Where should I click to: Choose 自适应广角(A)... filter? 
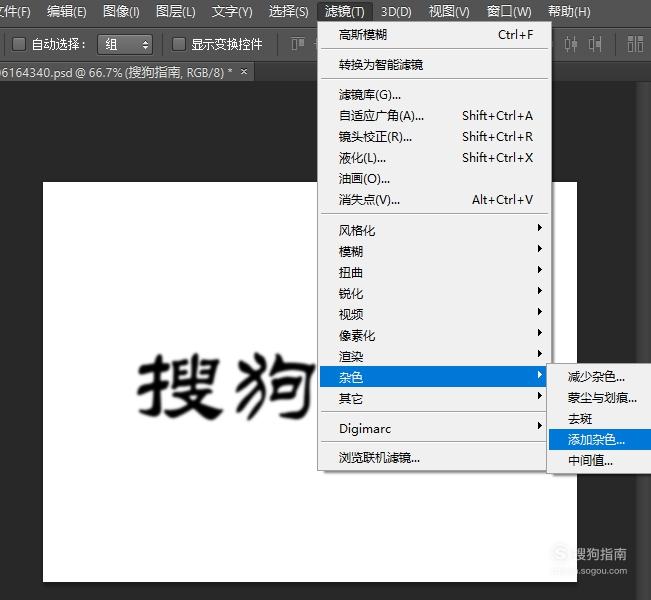(435, 115)
